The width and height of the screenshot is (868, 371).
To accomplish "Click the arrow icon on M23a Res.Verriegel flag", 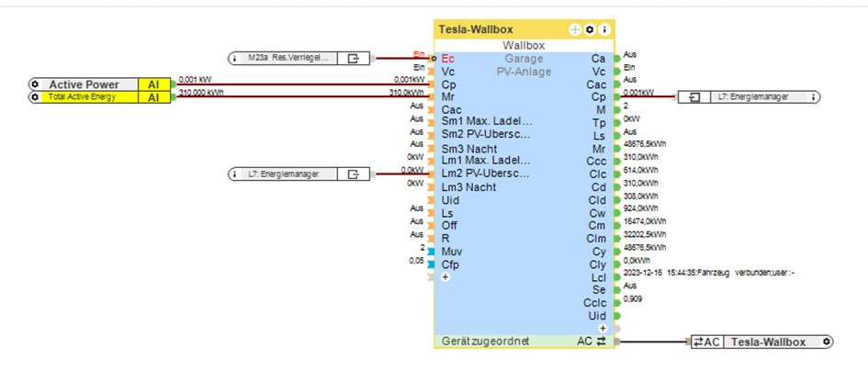I will coord(354,58).
